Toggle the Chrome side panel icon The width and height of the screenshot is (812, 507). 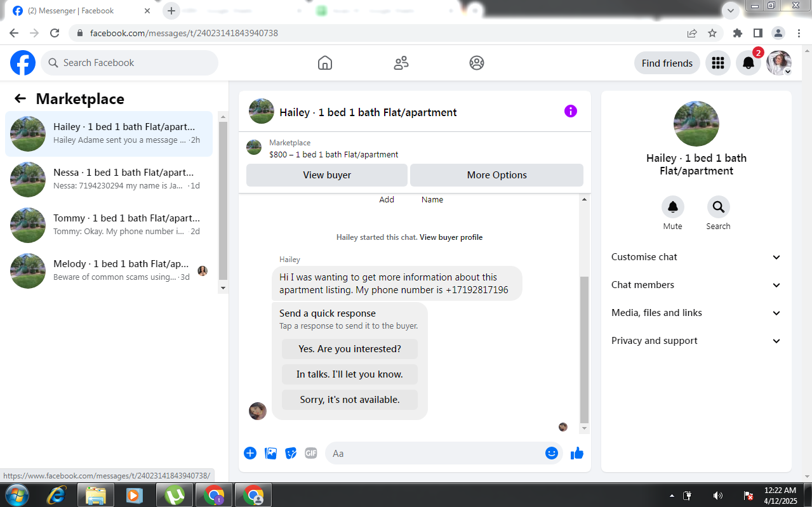[x=758, y=33]
